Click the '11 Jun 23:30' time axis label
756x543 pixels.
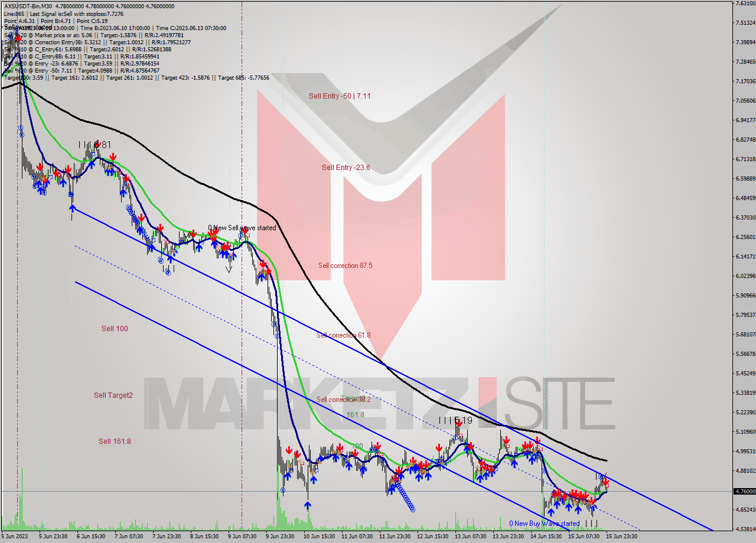[395, 537]
